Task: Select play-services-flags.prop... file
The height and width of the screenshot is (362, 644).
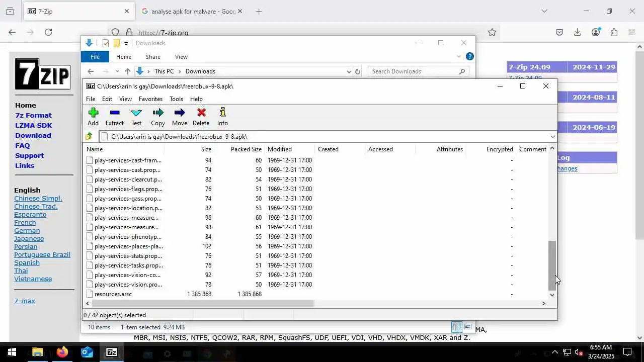Action: (128, 189)
